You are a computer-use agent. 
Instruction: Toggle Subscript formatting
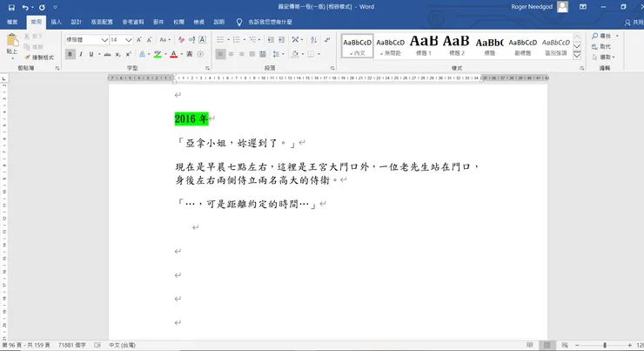point(117,54)
